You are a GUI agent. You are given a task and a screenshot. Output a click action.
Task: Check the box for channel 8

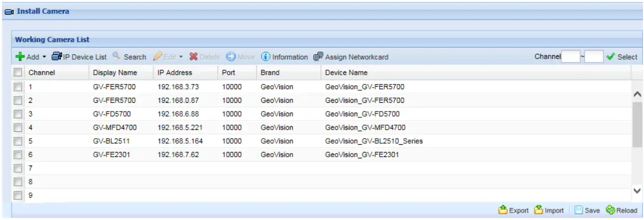click(18, 182)
